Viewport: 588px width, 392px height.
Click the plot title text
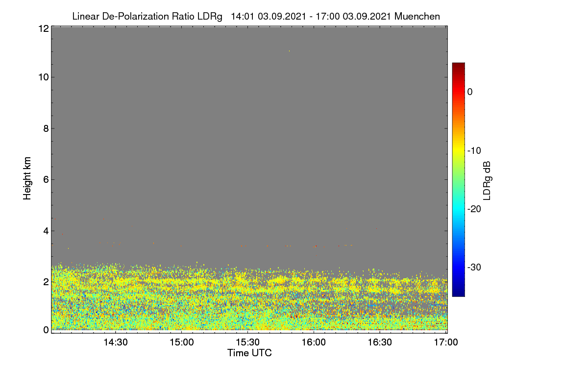click(x=256, y=16)
